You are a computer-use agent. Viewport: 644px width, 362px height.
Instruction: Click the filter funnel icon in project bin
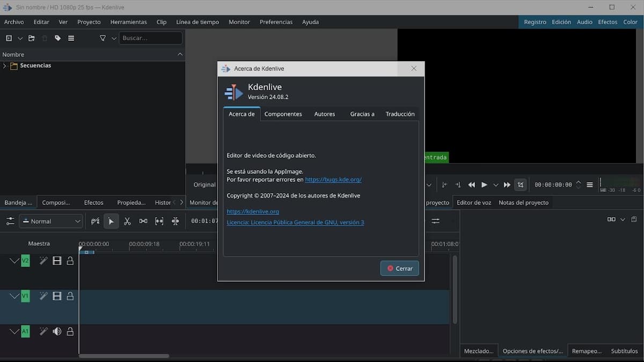pos(103,38)
